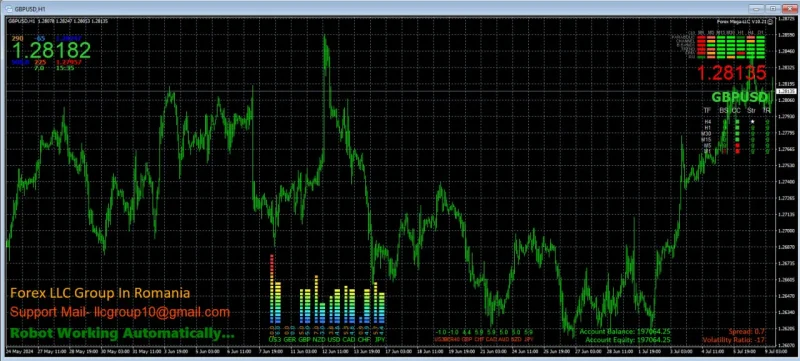Click the red M5 square in CC column

[x=737, y=145]
